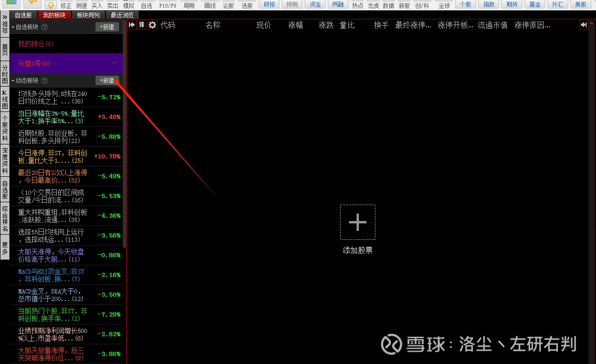Collapse the 动态板块 section triangle
The width and height of the screenshot is (596, 364).
[x=13, y=81]
